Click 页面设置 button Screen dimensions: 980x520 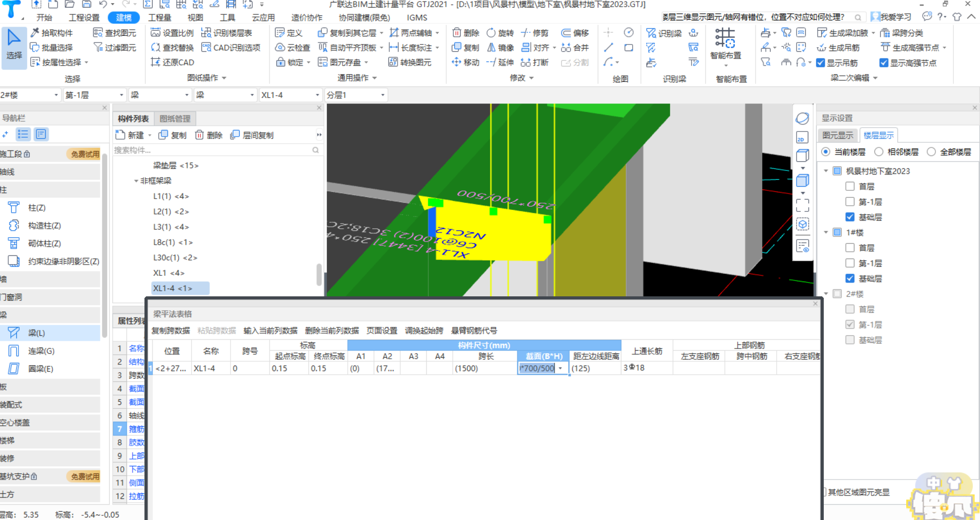382,331
